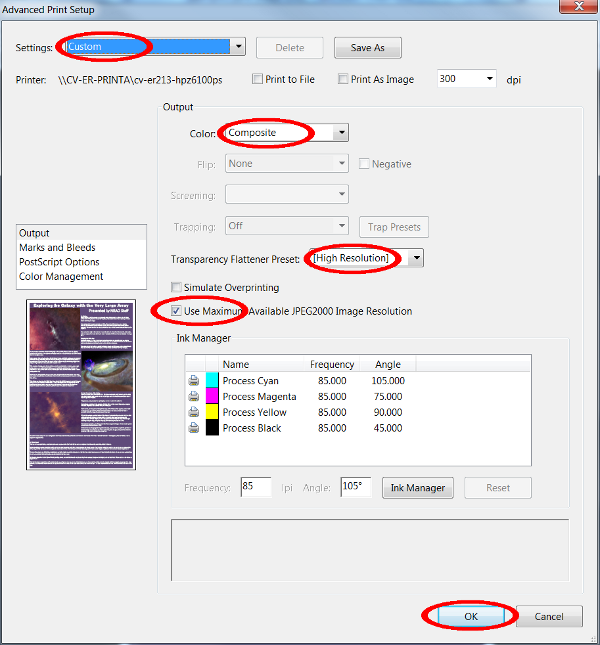Select Marks and Bleeds in the panel list

[56, 248]
